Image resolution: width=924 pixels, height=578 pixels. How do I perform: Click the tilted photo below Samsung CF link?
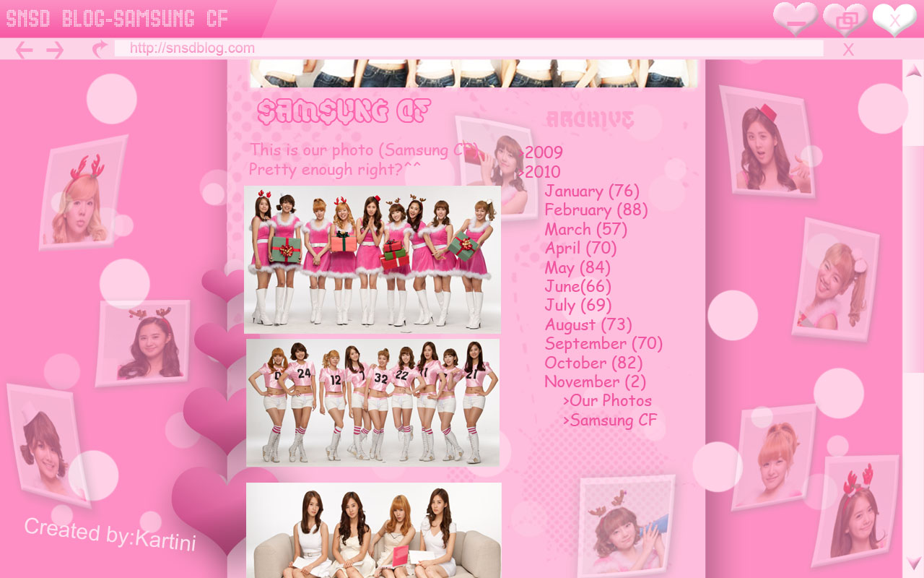[626, 525]
